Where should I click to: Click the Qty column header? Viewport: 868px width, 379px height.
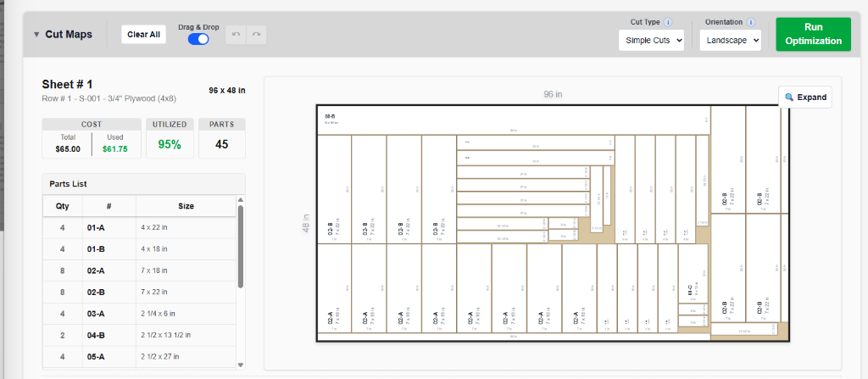[x=63, y=206]
